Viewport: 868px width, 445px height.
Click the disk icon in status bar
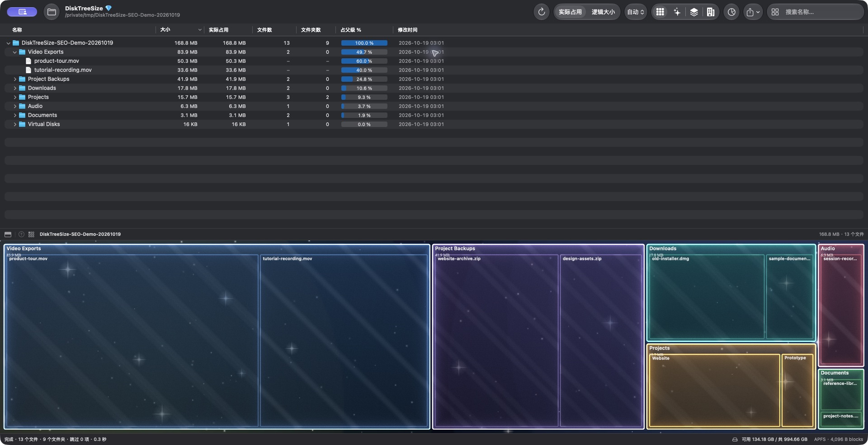pyautogui.click(x=735, y=439)
